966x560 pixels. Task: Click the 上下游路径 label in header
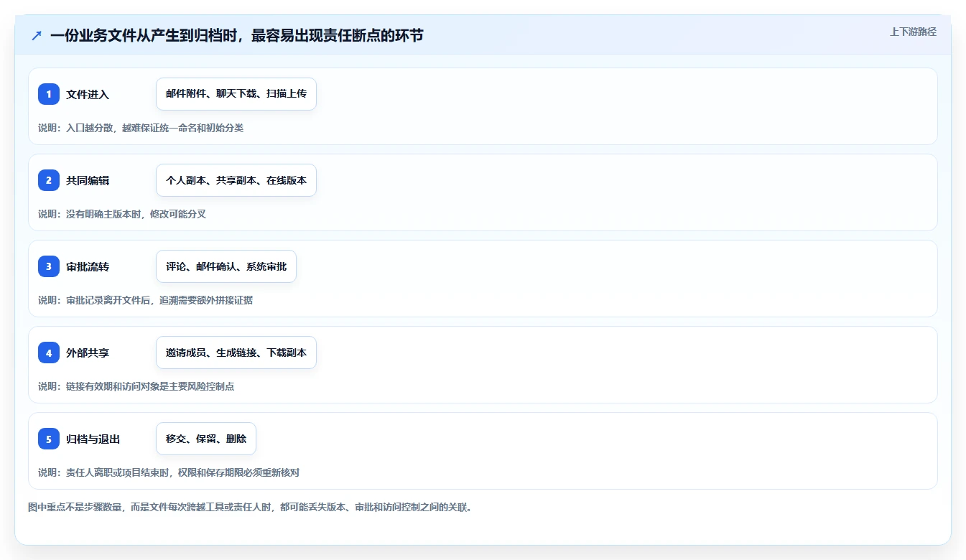point(913,32)
